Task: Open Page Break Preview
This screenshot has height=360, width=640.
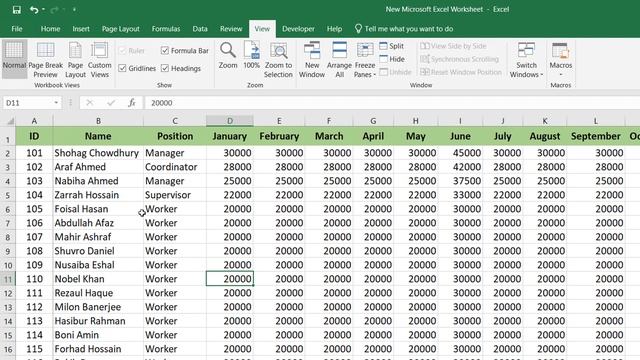Action: [45, 59]
